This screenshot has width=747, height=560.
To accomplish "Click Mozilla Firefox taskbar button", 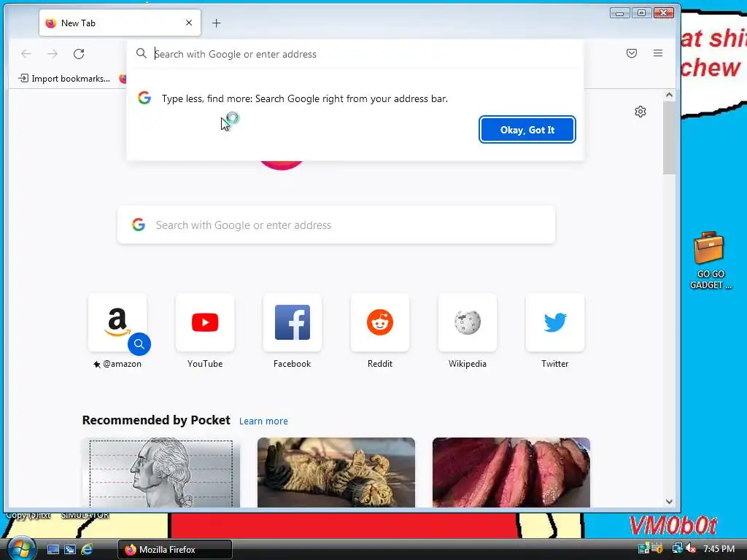I will [175, 550].
